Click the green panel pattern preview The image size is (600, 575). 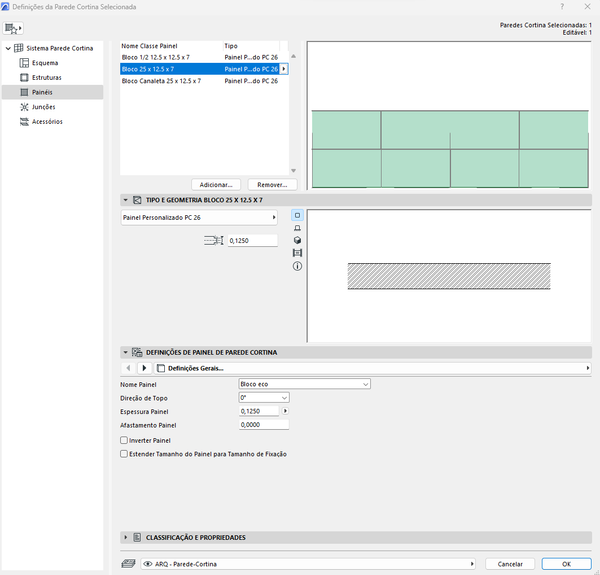tap(450, 149)
